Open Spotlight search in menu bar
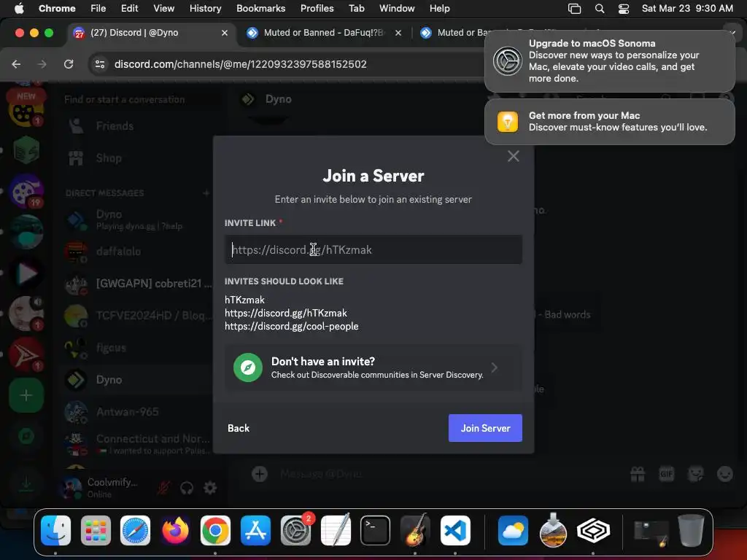The image size is (747, 560). [x=600, y=9]
